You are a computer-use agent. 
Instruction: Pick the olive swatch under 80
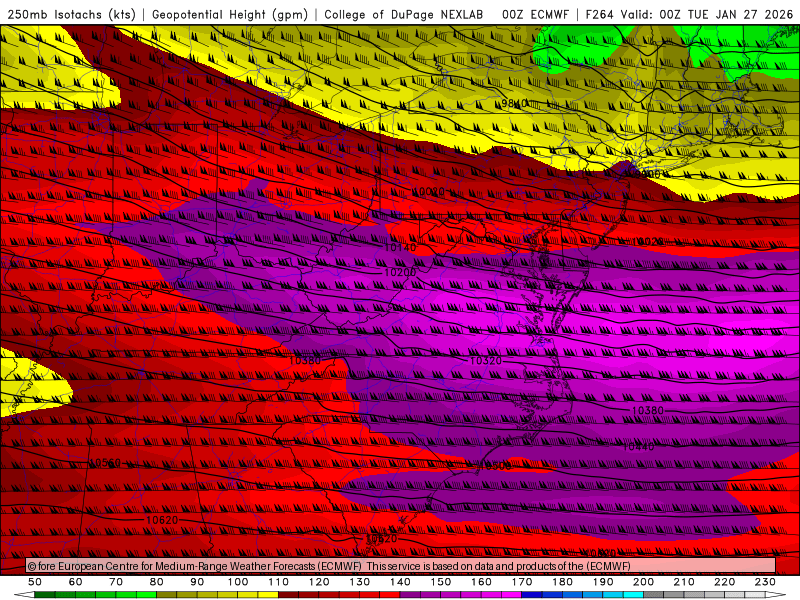point(166,594)
